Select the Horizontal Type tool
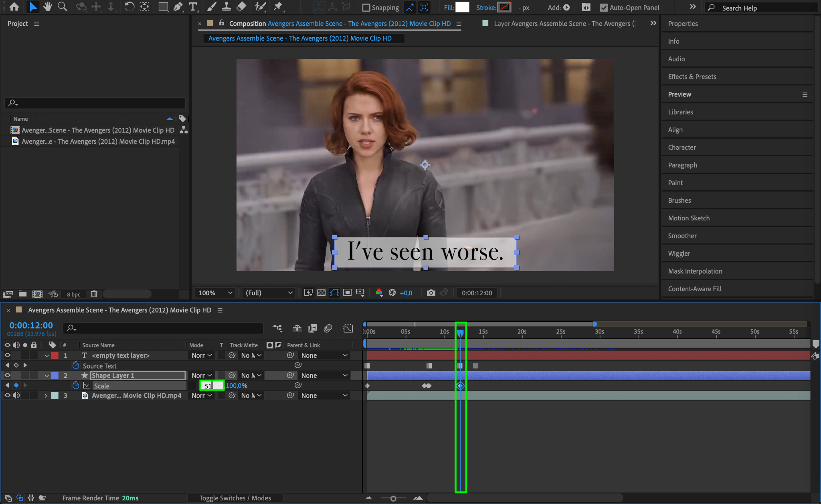The height and width of the screenshot is (504, 821). [193, 7]
